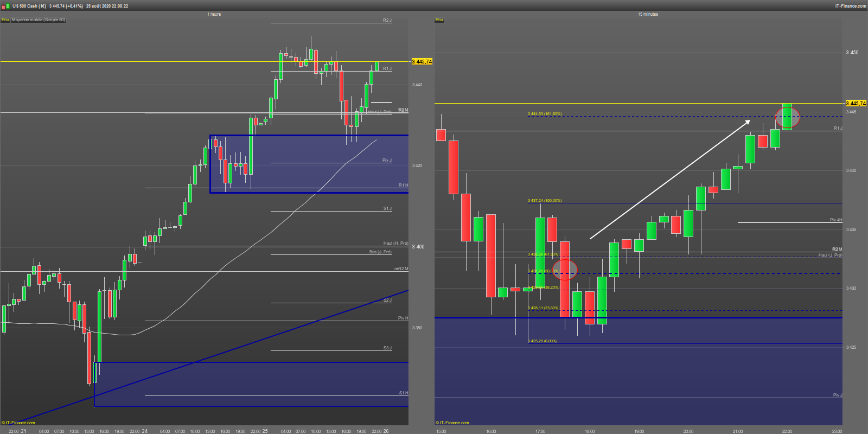Open the Prix label on the 15 minutes chart
Image resolution: width=868 pixels, height=434 pixels.
[x=439, y=20]
